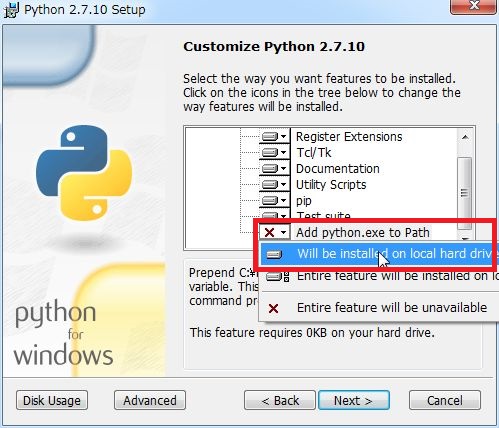Click red X icon beside Add python.exe to Path
Image resolution: width=499 pixels, height=428 pixels.
pos(269,232)
